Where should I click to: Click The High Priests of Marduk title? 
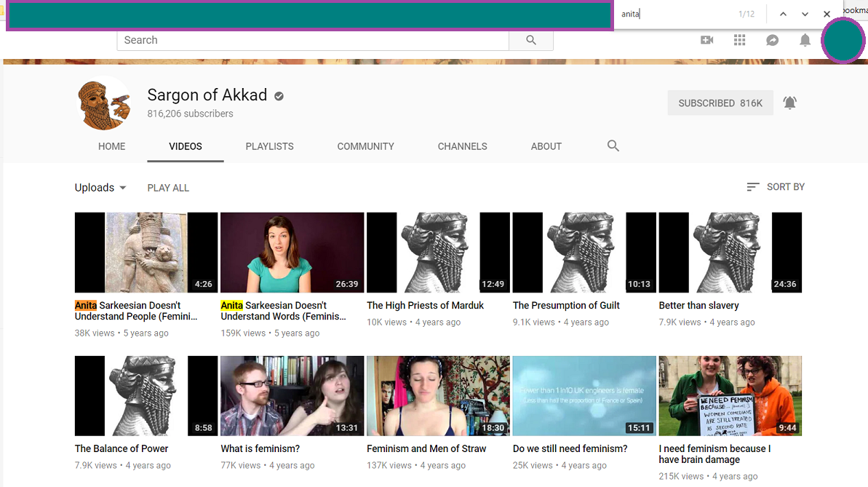pos(425,305)
